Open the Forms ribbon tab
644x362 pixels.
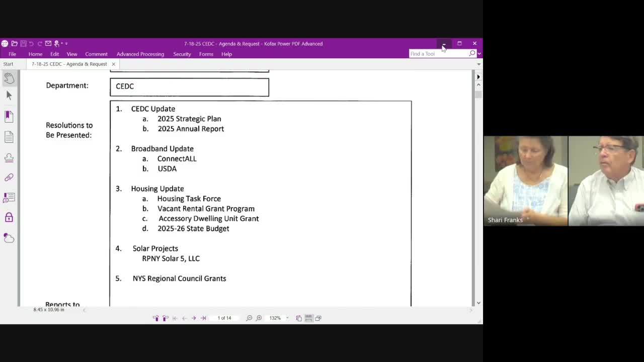206,54
